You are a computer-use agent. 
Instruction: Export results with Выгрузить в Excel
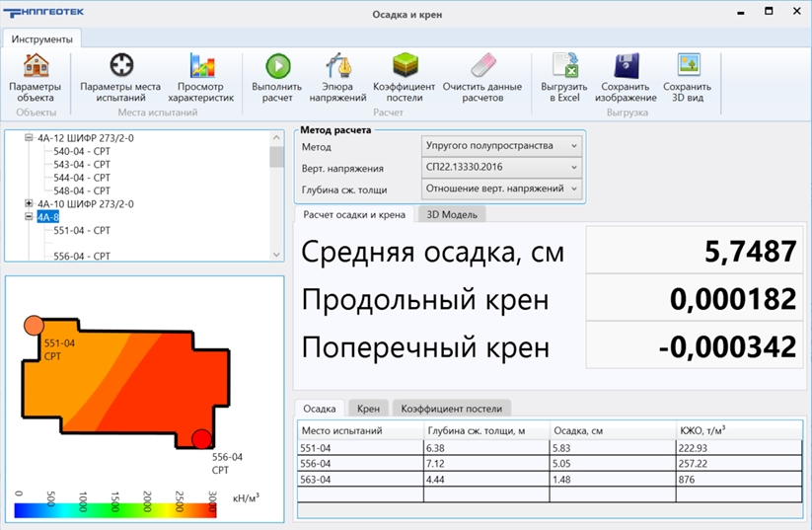click(x=564, y=67)
